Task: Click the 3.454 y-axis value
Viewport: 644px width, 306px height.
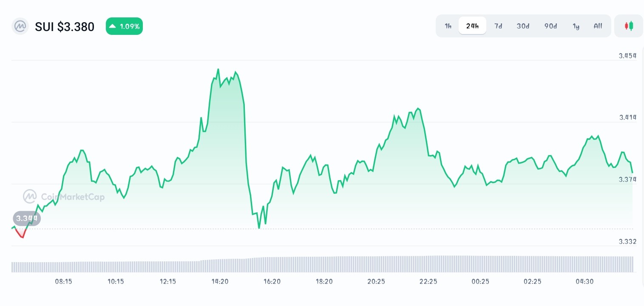Action: point(628,56)
